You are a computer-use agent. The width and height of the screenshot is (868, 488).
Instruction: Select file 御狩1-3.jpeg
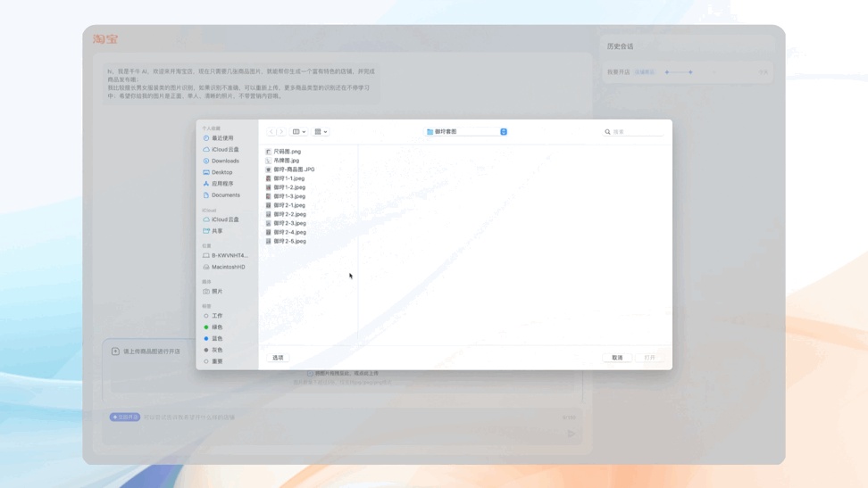pos(289,196)
